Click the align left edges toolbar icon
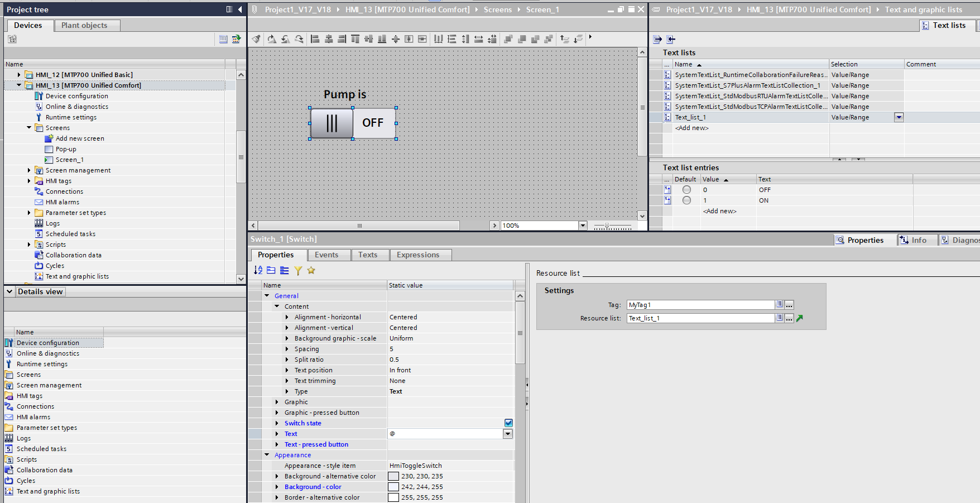This screenshot has width=980, height=503. click(x=315, y=39)
